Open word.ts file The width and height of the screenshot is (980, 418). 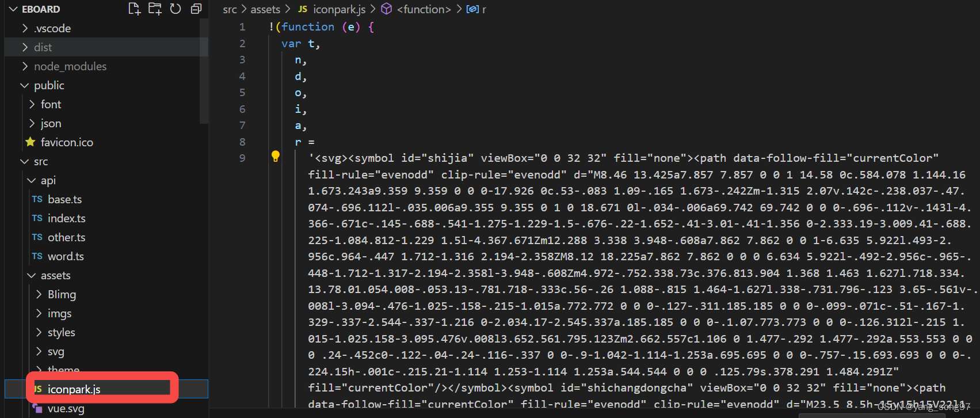(x=66, y=256)
